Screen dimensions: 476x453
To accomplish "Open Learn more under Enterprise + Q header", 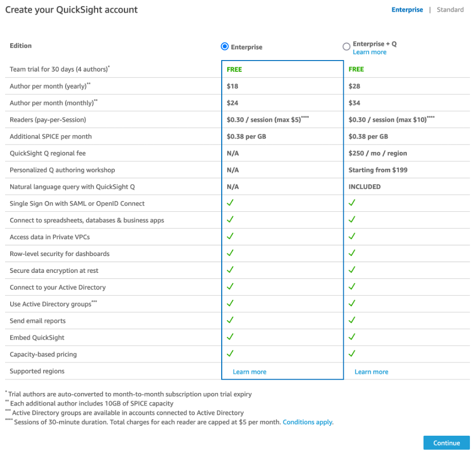I will (x=369, y=52).
